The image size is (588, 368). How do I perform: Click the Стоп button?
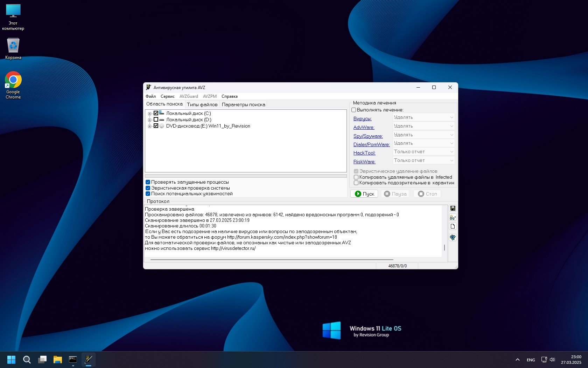tap(427, 194)
